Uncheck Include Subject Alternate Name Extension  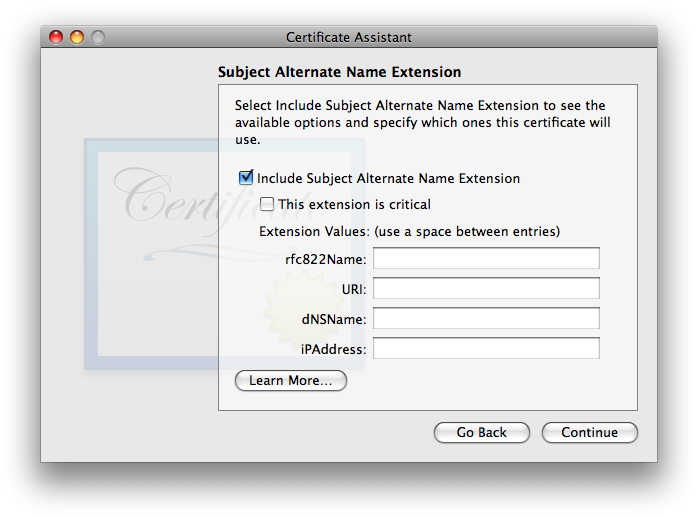246,178
